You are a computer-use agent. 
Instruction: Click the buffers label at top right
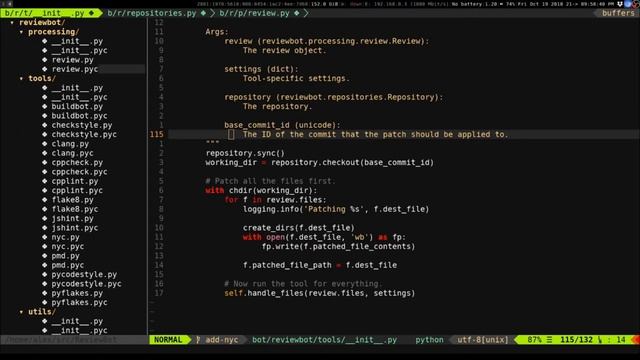(618, 13)
